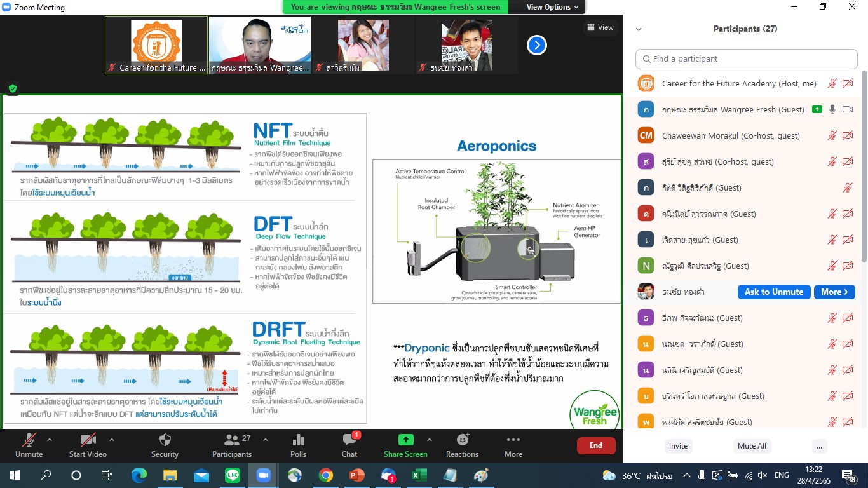Expand audio options arrow beside Unmute
Screen dimensions: 868x488
click(50, 439)
